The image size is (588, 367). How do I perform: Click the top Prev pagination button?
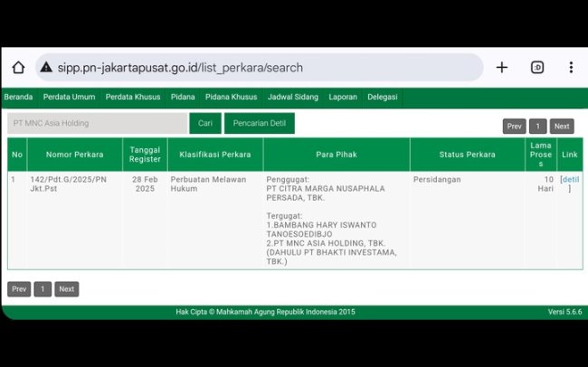(514, 127)
